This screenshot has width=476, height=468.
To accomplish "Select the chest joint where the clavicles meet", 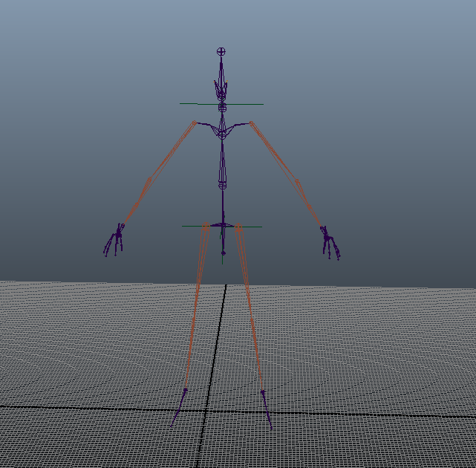I will pos(222,135).
